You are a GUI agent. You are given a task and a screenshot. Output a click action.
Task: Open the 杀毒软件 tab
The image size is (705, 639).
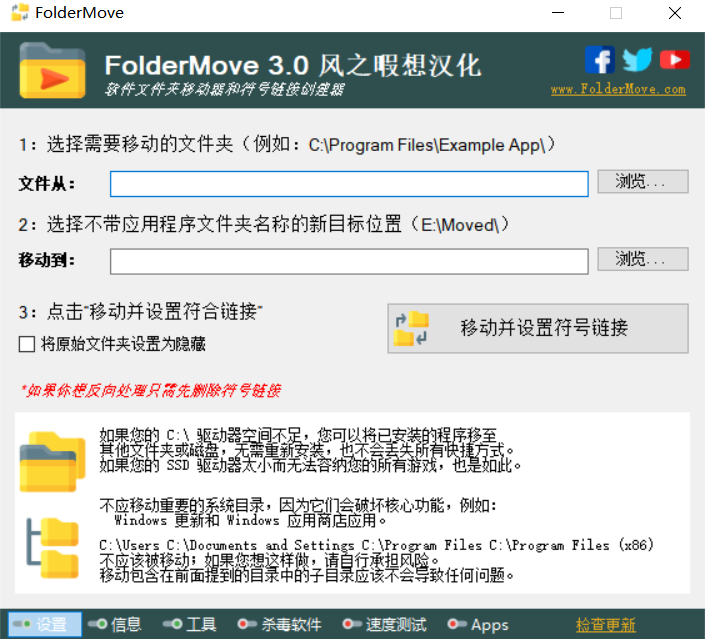[x=280, y=624]
